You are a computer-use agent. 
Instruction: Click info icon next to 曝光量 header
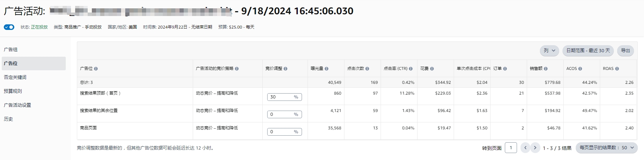pyautogui.click(x=326, y=69)
